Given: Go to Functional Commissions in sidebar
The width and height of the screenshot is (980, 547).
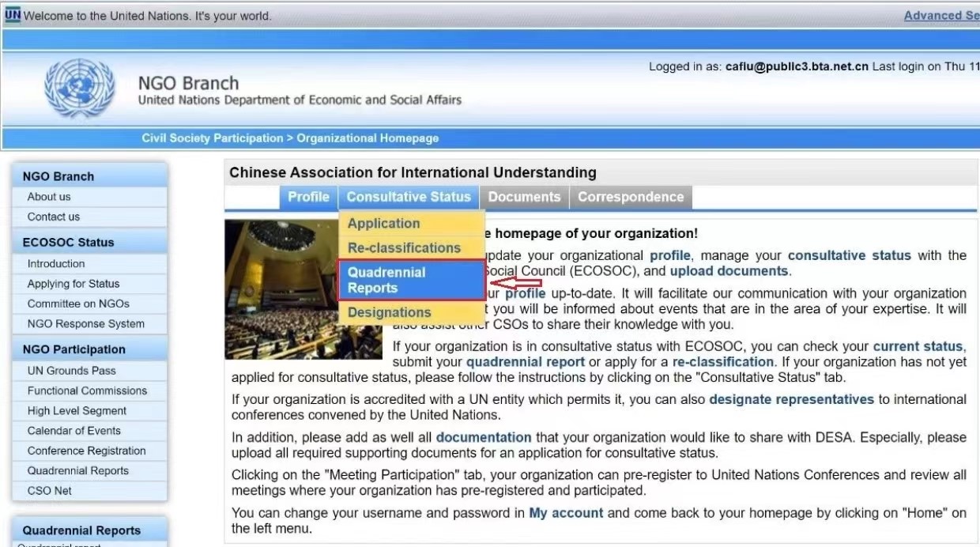Looking at the screenshot, I should point(87,390).
